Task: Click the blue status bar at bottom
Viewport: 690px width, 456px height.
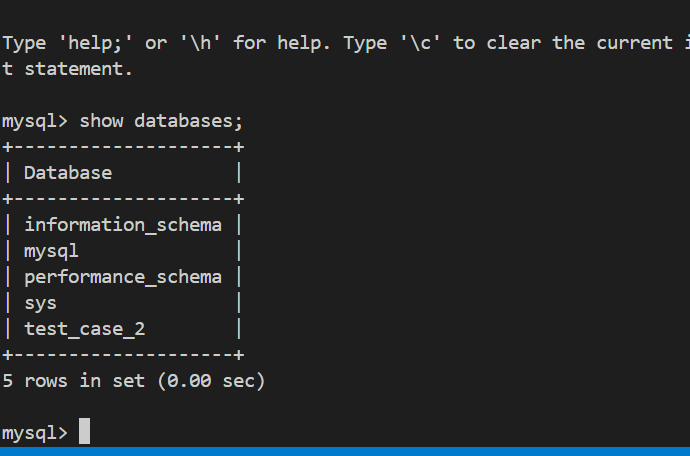Action: tap(345, 452)
